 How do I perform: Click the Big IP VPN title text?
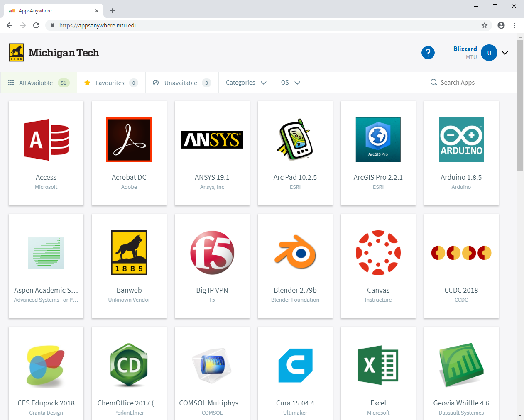(212, 290)
